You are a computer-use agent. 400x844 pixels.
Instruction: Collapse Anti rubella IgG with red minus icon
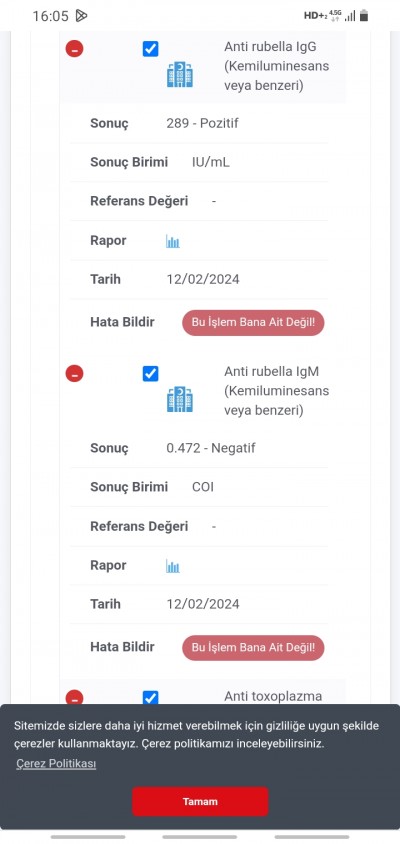click(74, 49)
